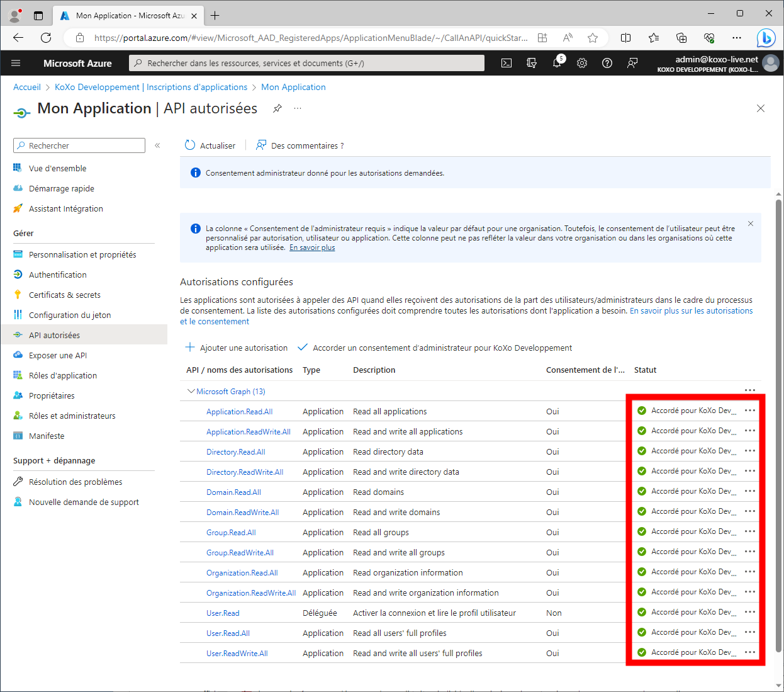Viewport: 784px width, 692px height.
Task: Open Nouvelle demande de support
Action: pyautogui.click(x=84, y=502)
